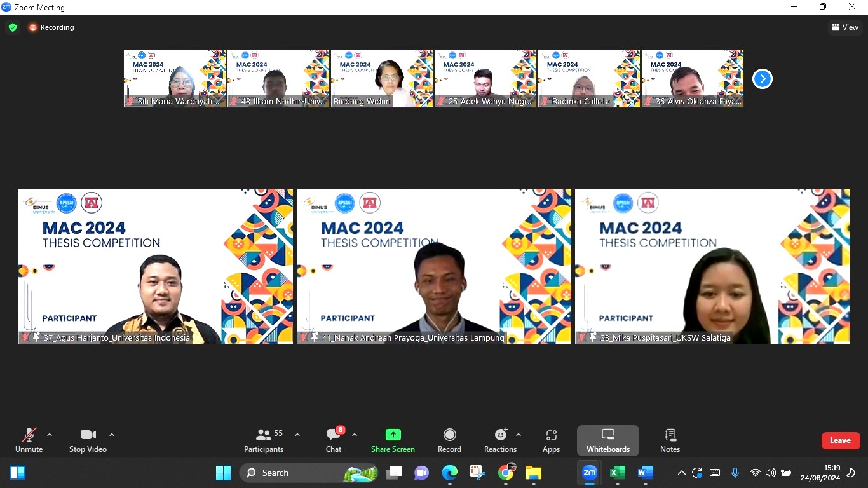Open the Reactions menu
Screen dimensions: 868x488
tap(500, 440)
